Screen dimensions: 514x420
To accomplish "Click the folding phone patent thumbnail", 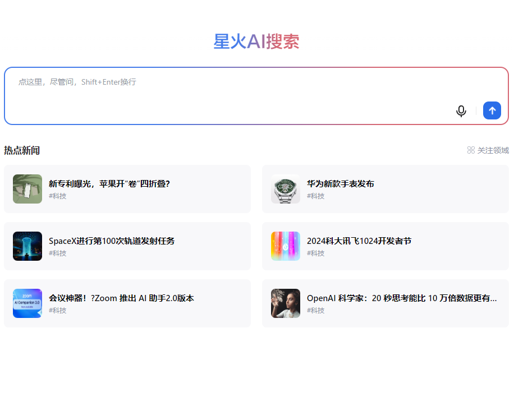I will 27,189.
